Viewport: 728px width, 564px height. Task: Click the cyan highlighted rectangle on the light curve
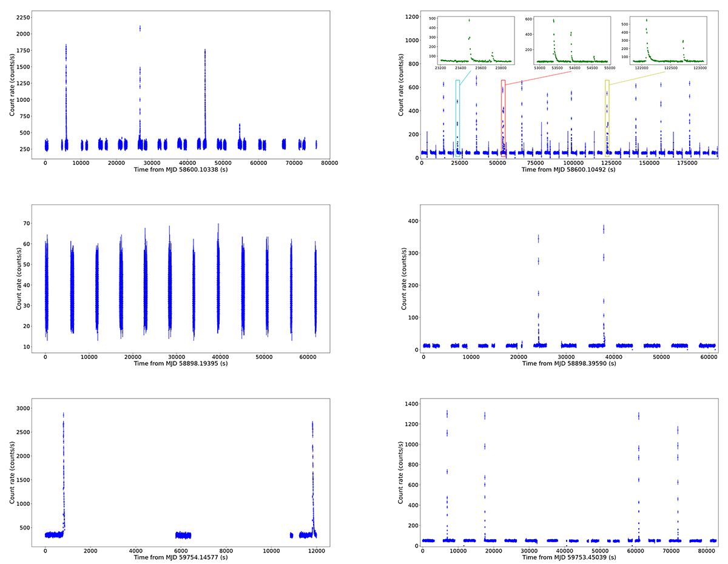457,118
